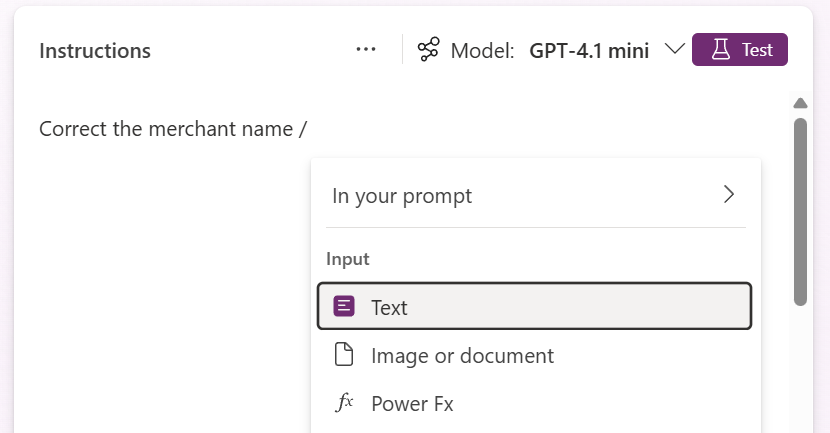Select the Text input option

[x=389, y=307]
